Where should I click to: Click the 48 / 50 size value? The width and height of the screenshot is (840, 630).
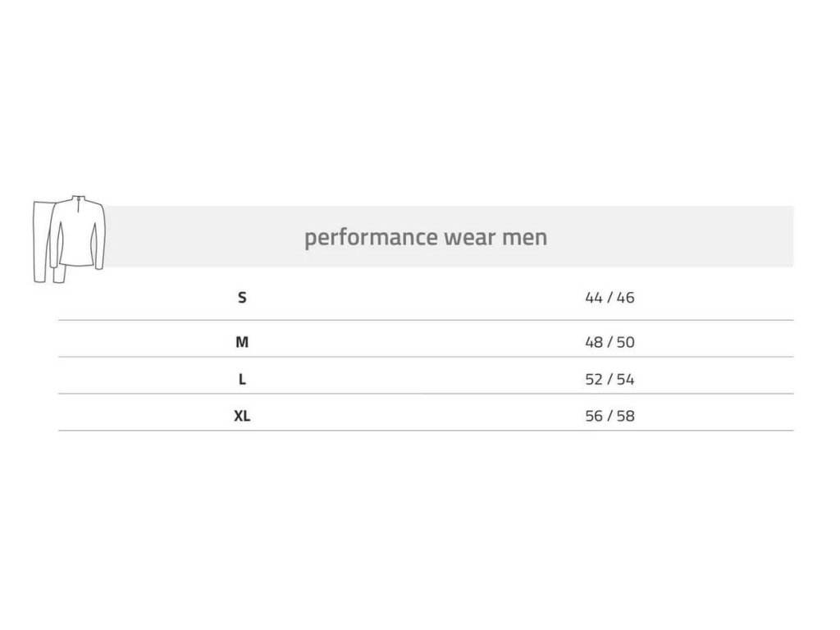[x=609, y=342]
